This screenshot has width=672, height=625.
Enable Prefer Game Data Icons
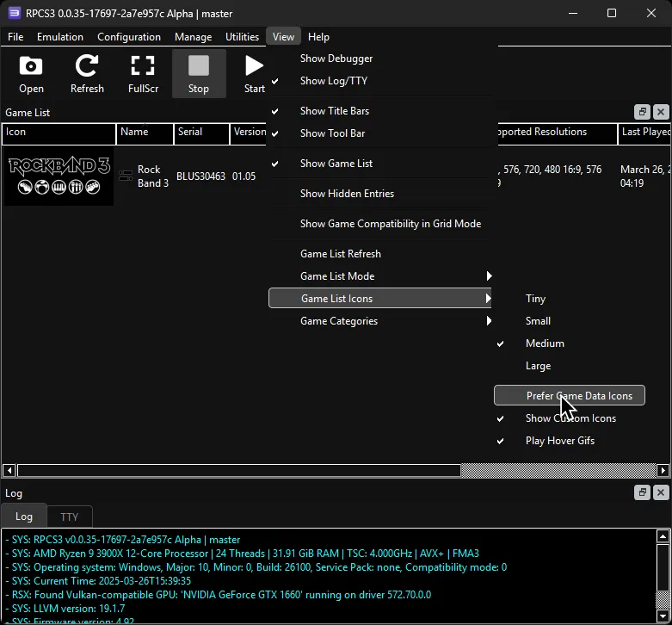[569, 396]
